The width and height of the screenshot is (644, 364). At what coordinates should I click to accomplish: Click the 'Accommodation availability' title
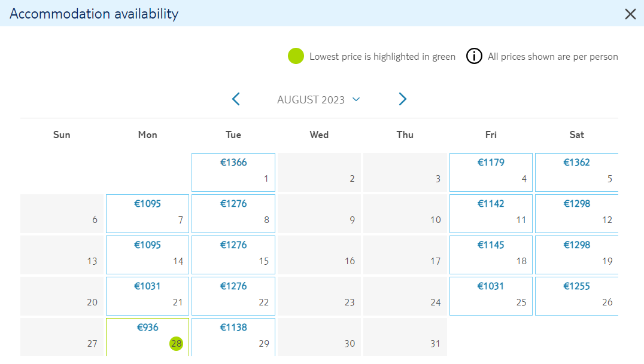click(94, 14)
